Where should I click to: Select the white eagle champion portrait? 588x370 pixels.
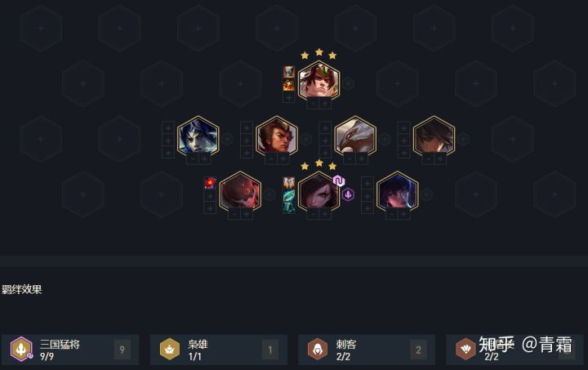(x=355, y=136)
